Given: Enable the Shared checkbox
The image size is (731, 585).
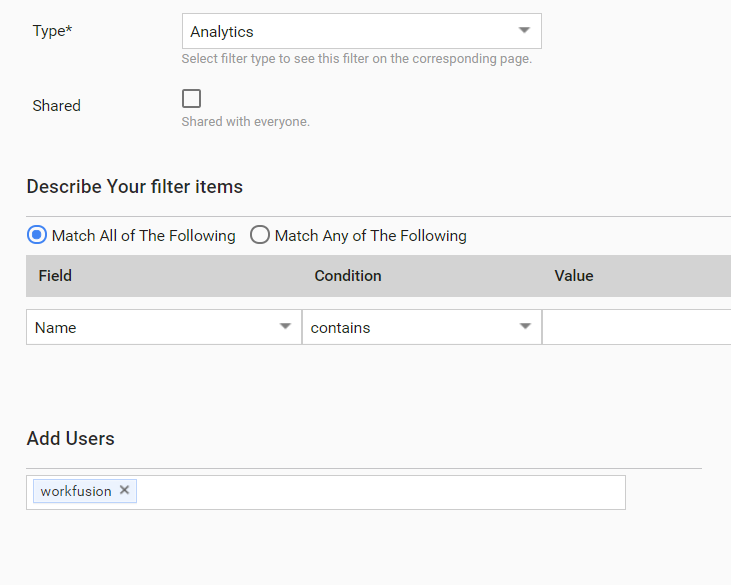Looking at the screenshot, I should (191, 98).
